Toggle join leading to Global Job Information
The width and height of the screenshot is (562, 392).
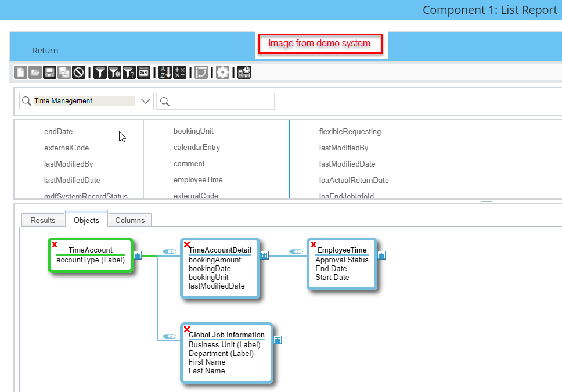point(170,336)
